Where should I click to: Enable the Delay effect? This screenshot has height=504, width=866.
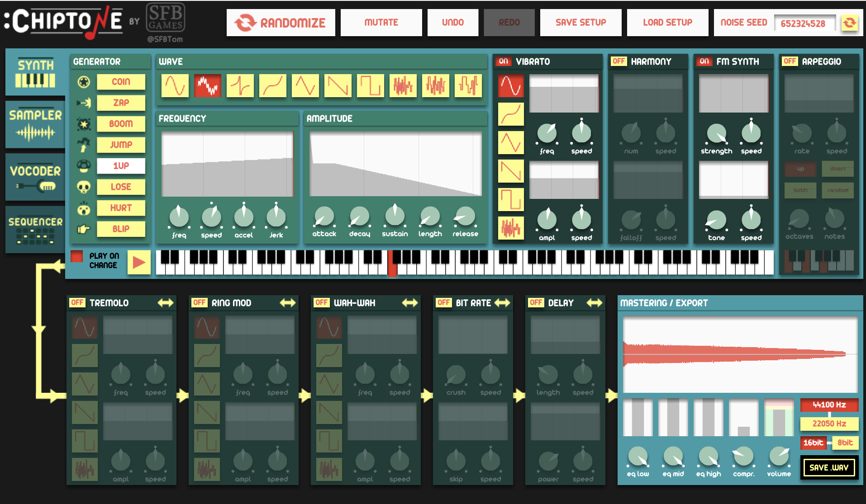tap(536, 303)
